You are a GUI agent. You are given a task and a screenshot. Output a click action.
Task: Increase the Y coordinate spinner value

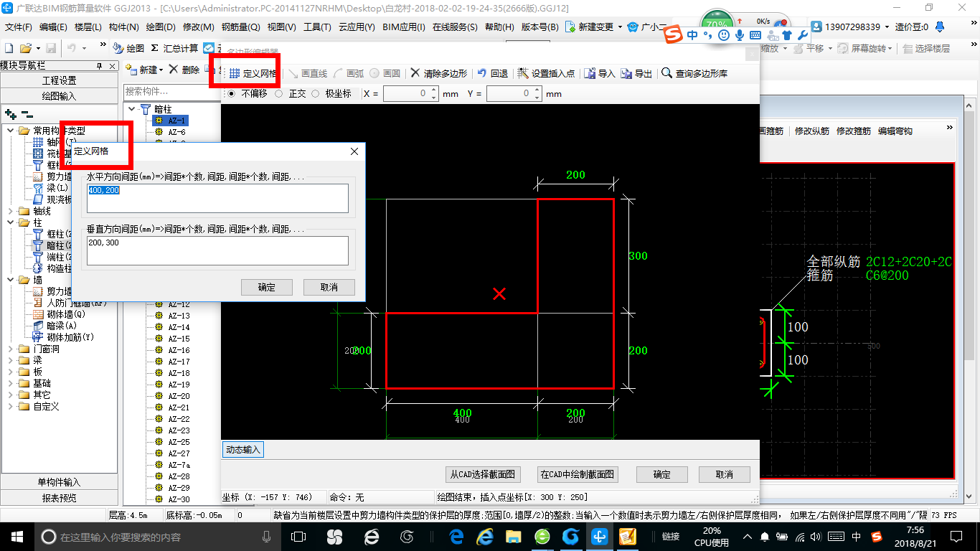click(537, 90)
